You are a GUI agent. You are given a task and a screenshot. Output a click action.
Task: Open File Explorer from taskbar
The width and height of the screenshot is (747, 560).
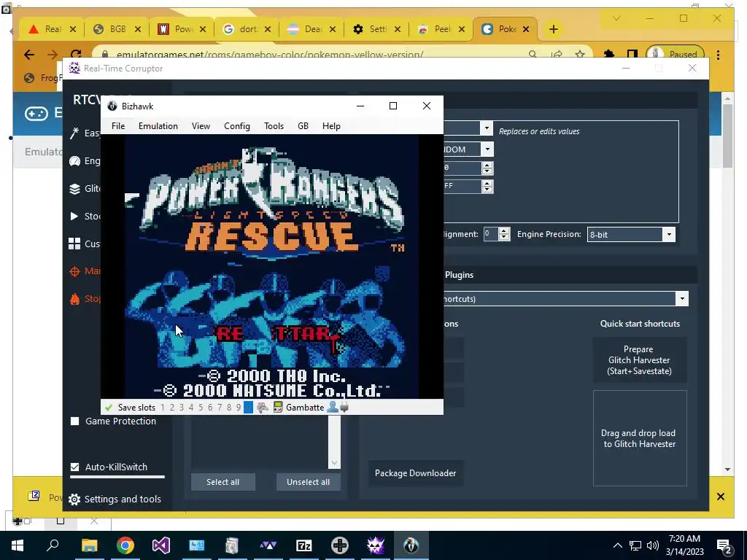tap(89, 545)
